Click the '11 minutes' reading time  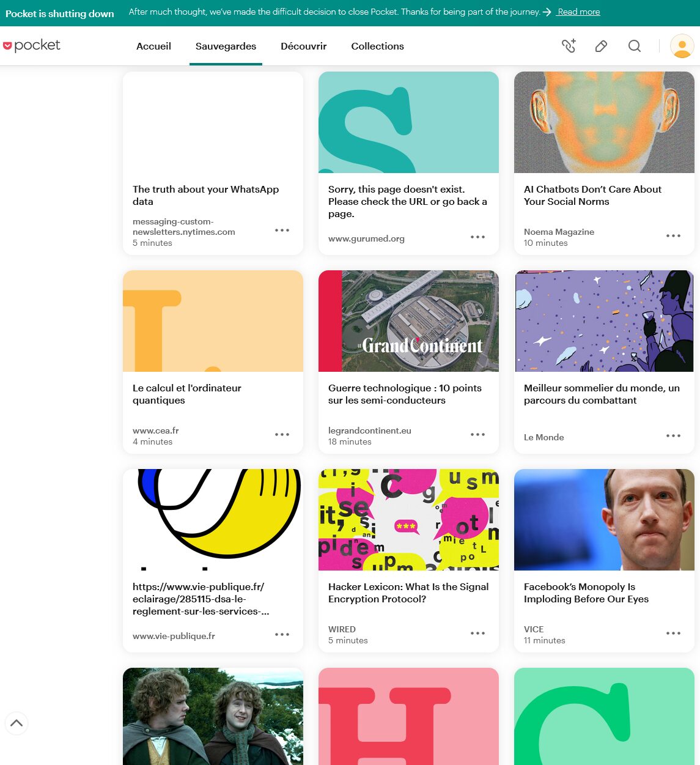pos(545,640)
